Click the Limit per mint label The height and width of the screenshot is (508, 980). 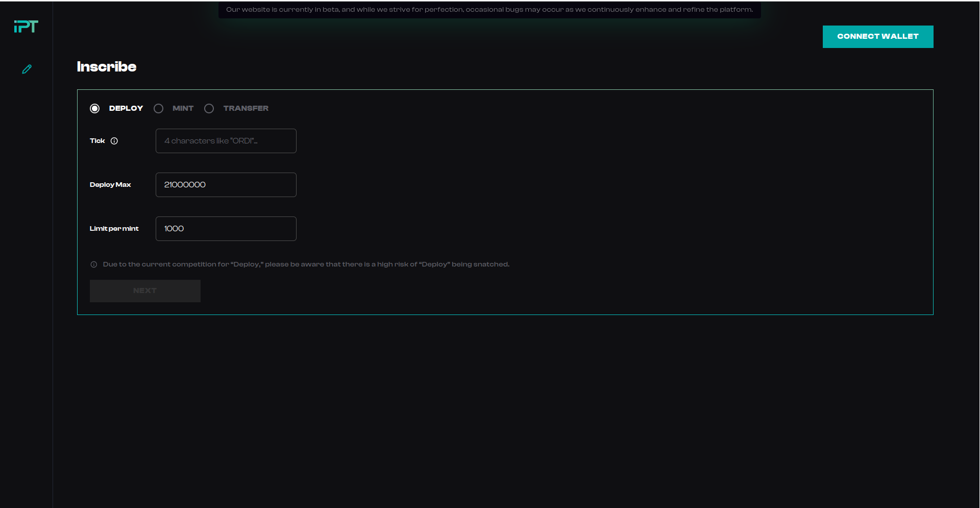coord(114,229)
